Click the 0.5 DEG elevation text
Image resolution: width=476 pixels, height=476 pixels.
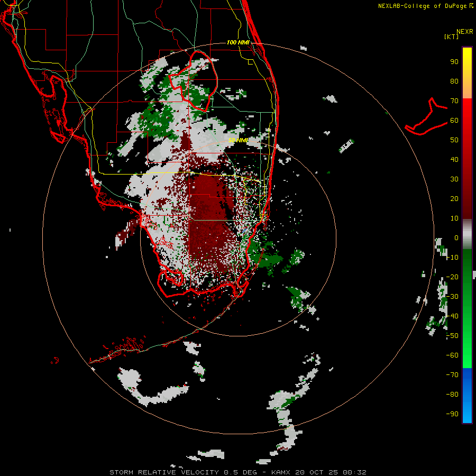click(241, 472)
